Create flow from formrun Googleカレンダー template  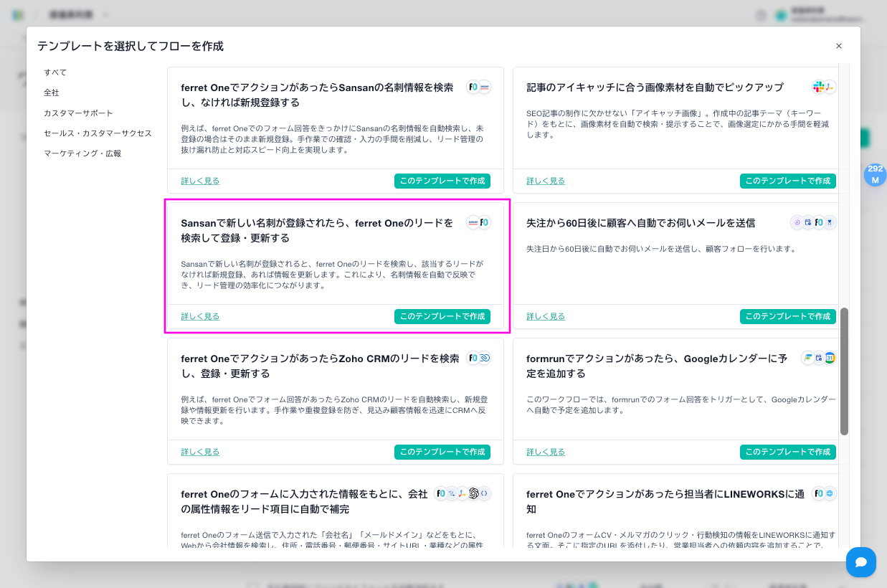pyautogui.click(x=788, y=452)
